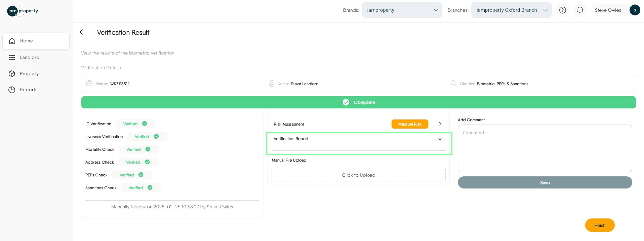The width and height of the screenshot is (644, 241).
Task: Click the ID Verification verified checkmark
Action: (145, 124)
